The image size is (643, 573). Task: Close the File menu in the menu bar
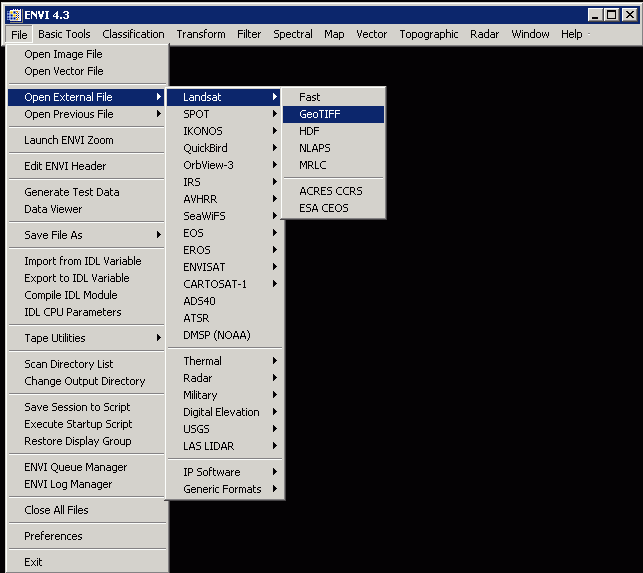pyautogui.click(x=19, y=34)
